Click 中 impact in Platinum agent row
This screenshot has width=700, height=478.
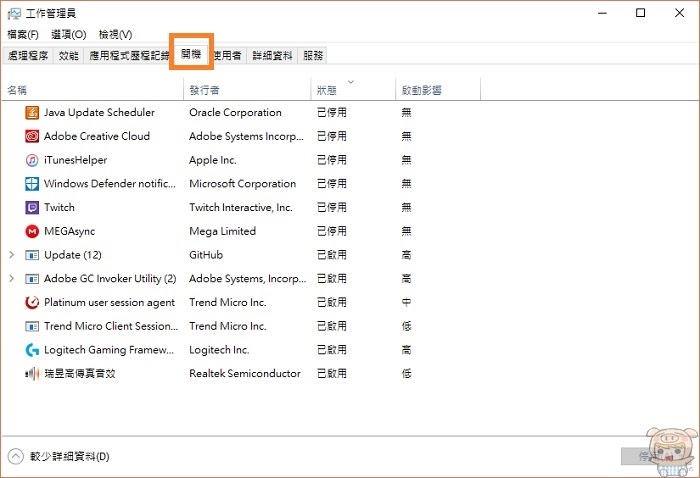point(406,302)
